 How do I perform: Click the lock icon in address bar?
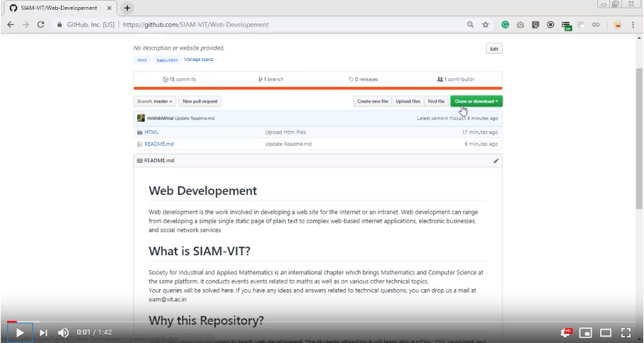(x=59, y=25)
